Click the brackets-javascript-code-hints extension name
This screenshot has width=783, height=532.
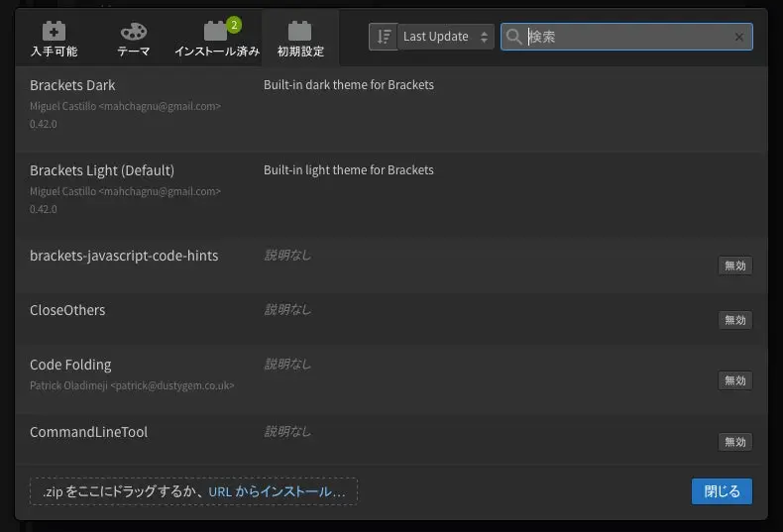[x=124, y=256]
